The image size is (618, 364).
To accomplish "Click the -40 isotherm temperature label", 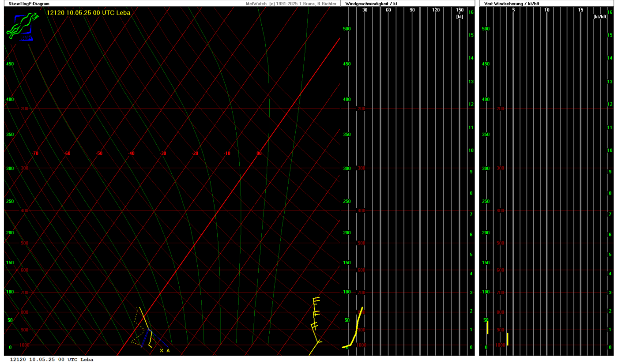I will tap(131, 154).
